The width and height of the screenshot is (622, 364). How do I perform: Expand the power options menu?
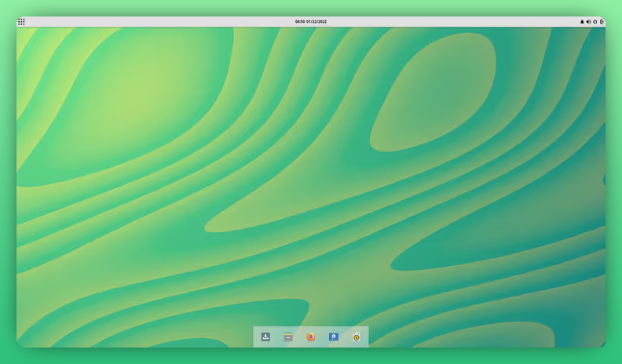pos(595,22)
